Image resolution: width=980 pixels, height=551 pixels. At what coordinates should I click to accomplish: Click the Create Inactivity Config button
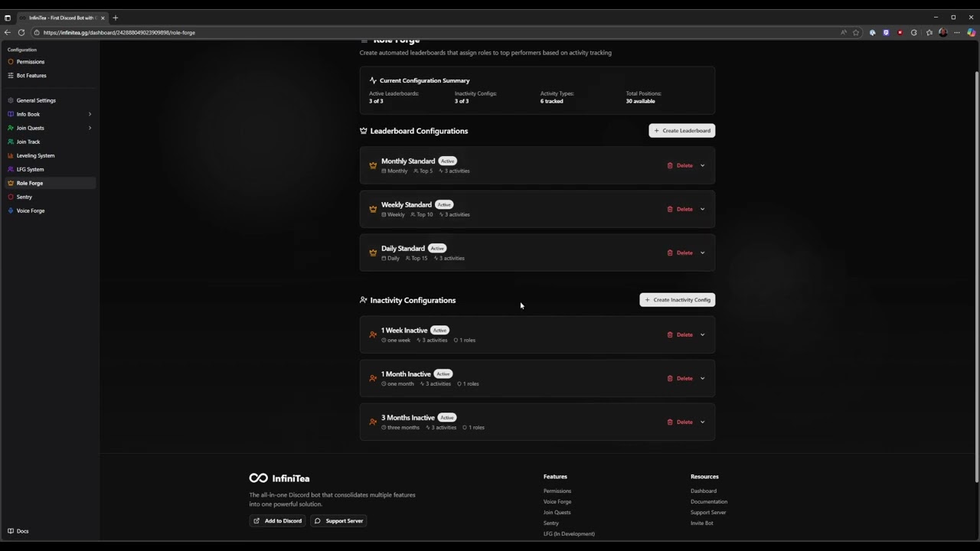point(678,300)
